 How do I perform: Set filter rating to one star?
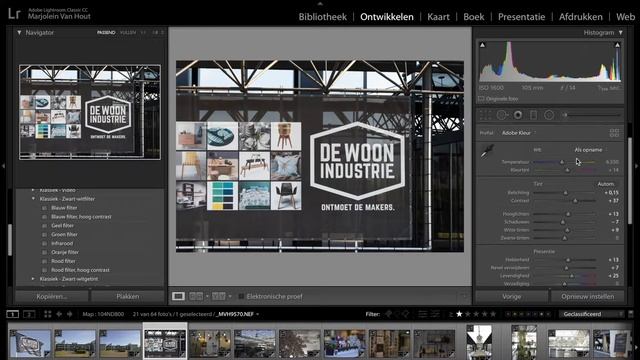[x=459, y=314]
